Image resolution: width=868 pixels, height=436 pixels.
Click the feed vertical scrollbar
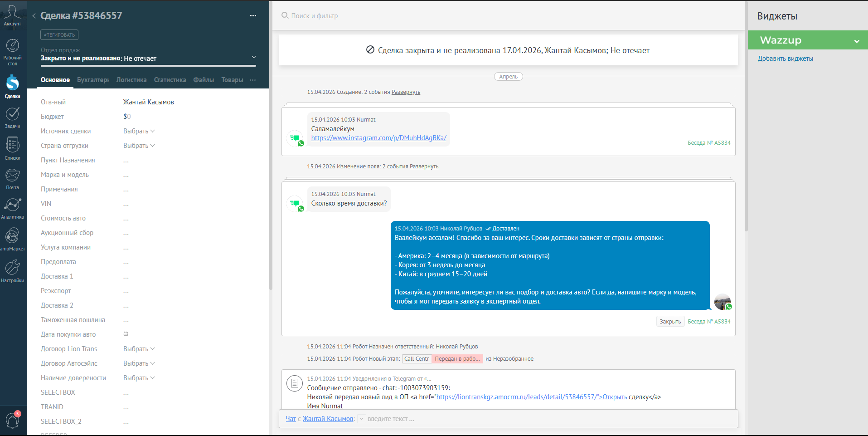pos(746,116)
